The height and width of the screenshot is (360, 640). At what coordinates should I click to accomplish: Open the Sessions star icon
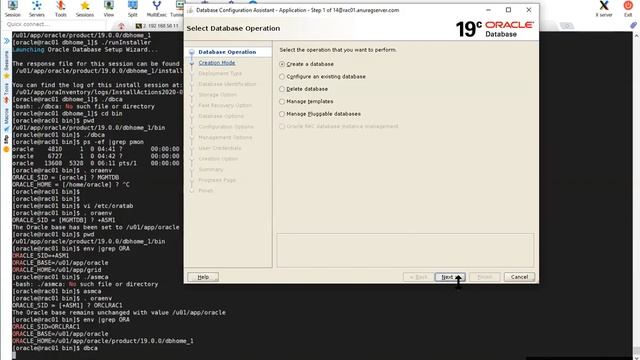(x=84, y=8)
